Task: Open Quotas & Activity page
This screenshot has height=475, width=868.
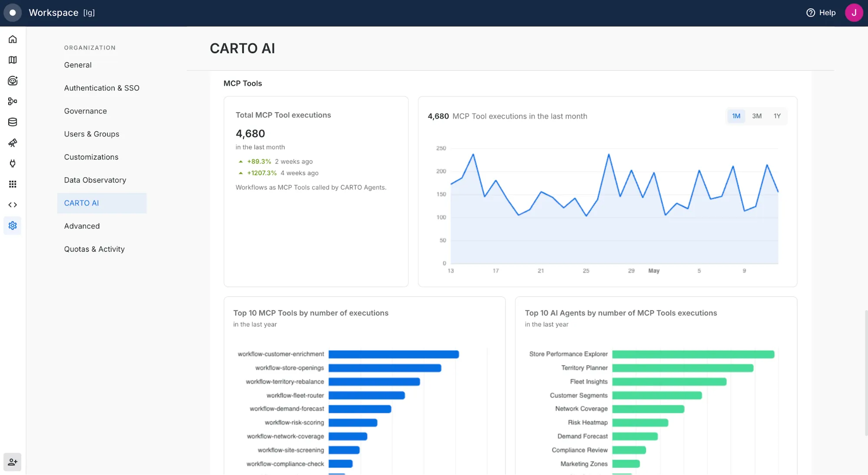Action: [102, 249]
